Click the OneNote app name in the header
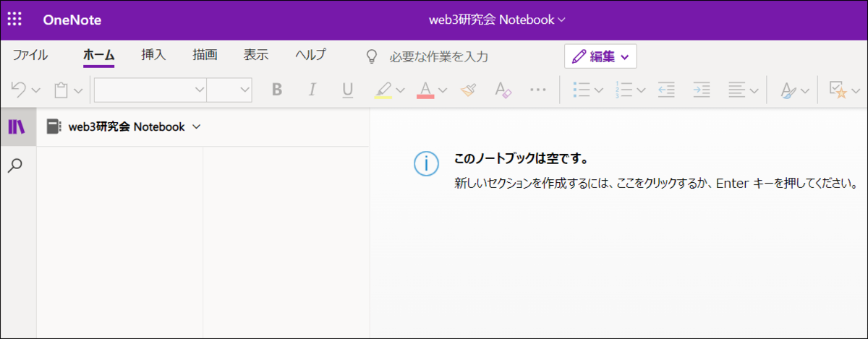 (72, 20)
